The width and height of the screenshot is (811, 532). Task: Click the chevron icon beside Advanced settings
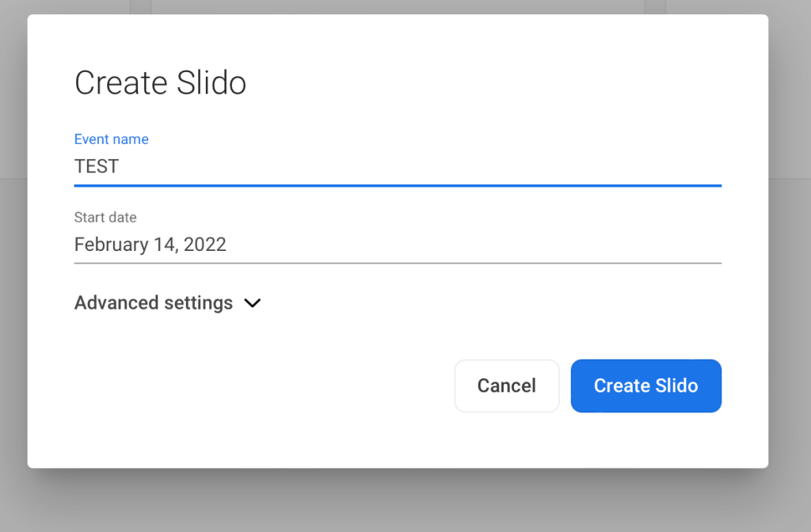click(x=252, y=303)
